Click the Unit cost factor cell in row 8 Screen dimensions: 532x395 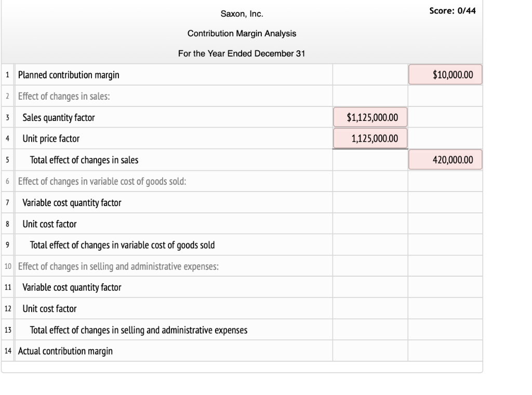click(369, 224)
